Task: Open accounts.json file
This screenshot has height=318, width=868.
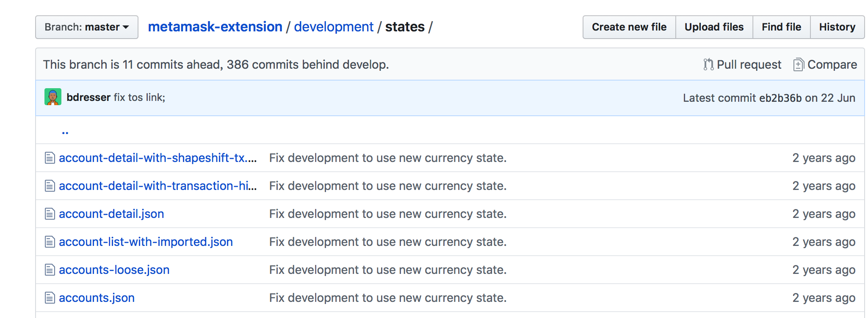Action: pos(97,298)
